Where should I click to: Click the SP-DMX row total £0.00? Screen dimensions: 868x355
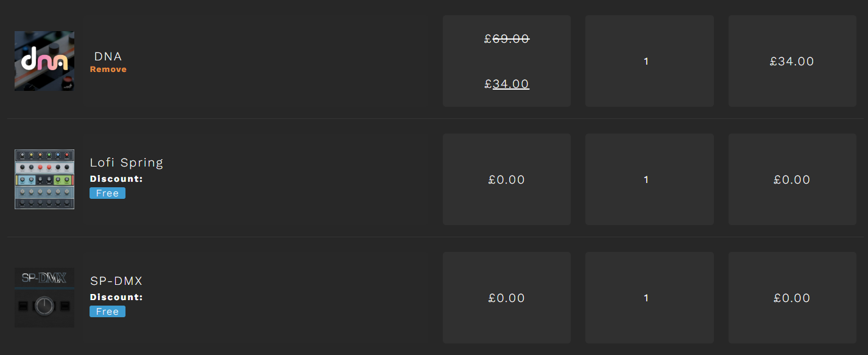pos(792,298)
